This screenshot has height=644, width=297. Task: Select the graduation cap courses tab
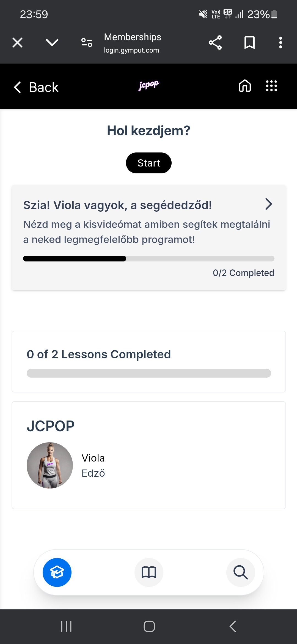click(x=57, y=572)
